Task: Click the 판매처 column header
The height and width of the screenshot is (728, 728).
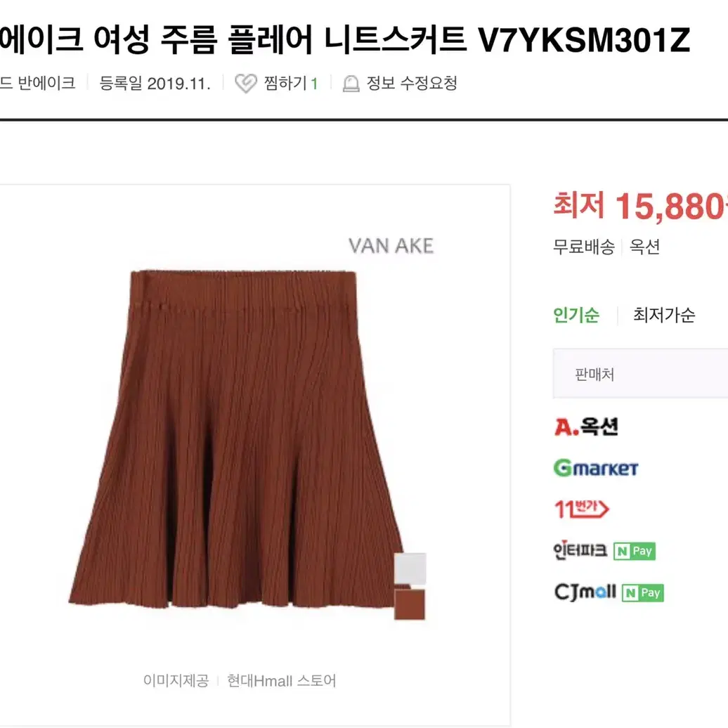Action: (594, 375)
